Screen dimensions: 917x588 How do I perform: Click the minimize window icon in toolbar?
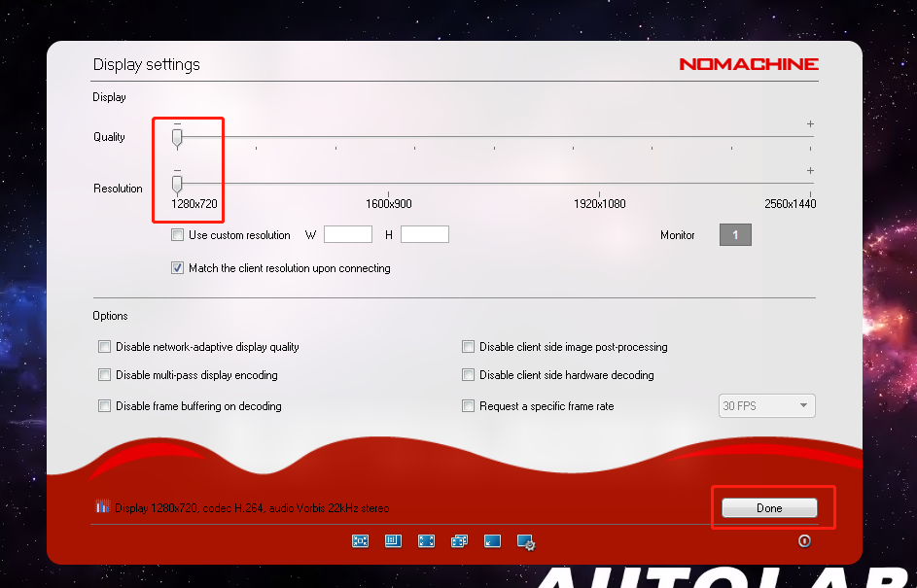tap(492, 541)
